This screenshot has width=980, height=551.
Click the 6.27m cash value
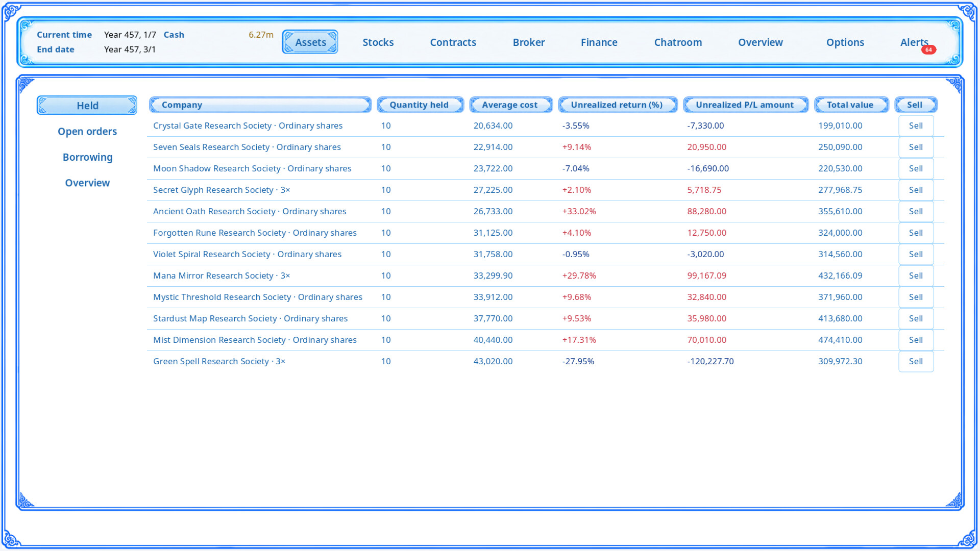coord(261,35)
